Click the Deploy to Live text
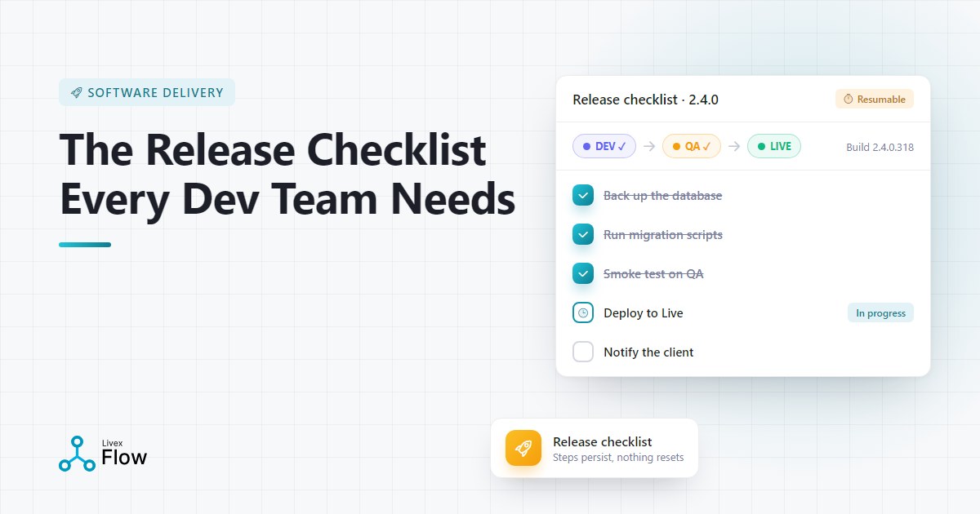980x514 pixels. (x=643, y=312)
